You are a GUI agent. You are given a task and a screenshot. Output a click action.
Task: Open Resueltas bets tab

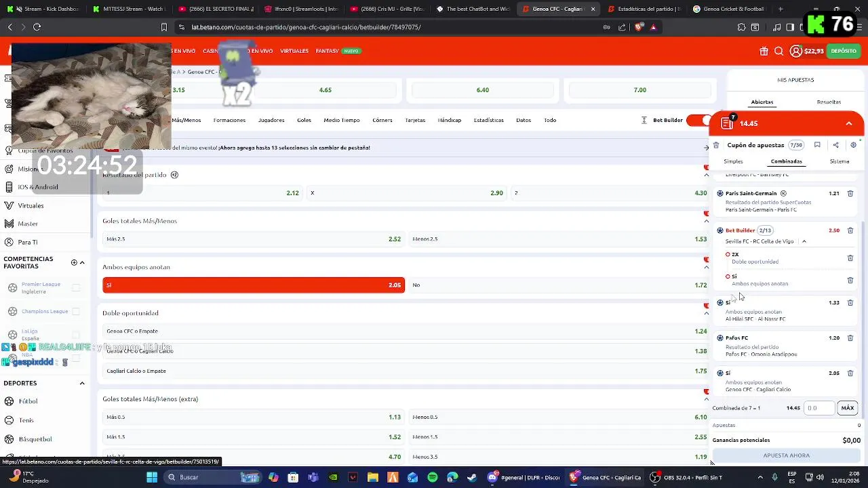pos(829,102)
